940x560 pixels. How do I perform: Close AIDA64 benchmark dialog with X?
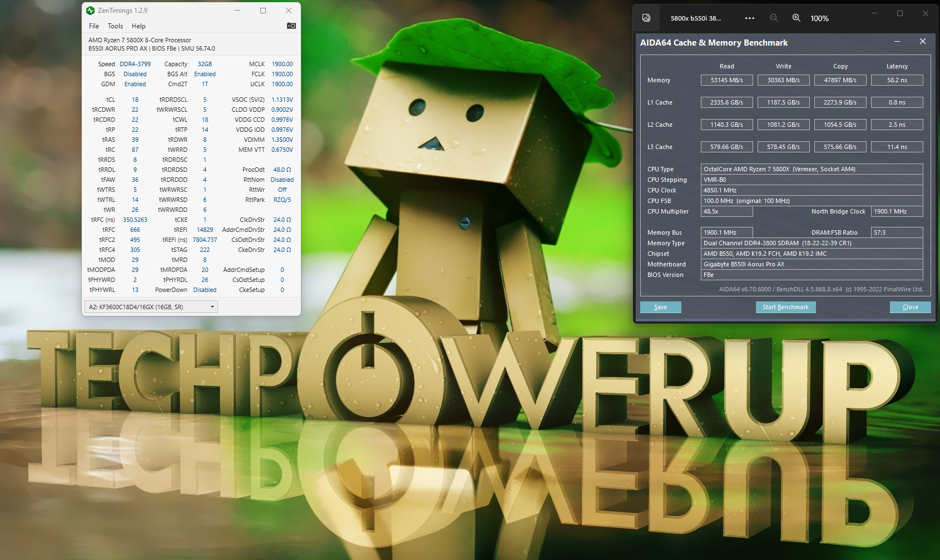point(923,42)
